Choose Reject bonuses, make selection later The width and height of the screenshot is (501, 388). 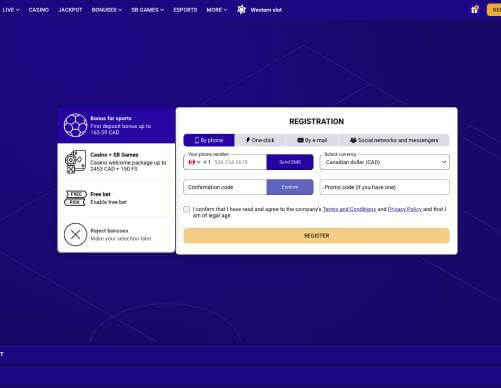click(x=116, y=234)
